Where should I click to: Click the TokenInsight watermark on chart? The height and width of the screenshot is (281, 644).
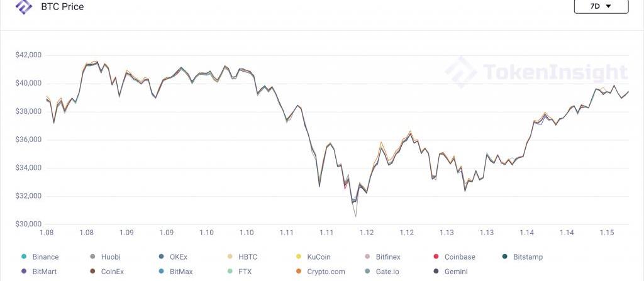pyautogui.click(x=536, y=73)
